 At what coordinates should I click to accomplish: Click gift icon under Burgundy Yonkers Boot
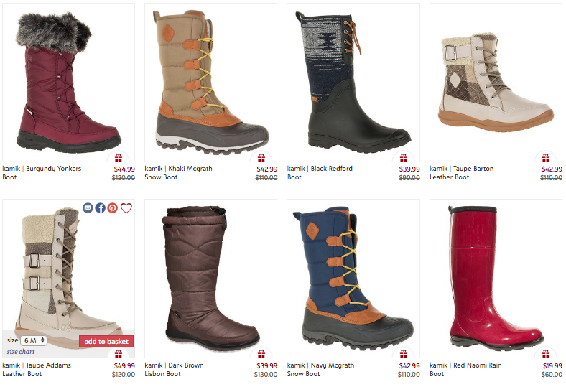(119, 158)
